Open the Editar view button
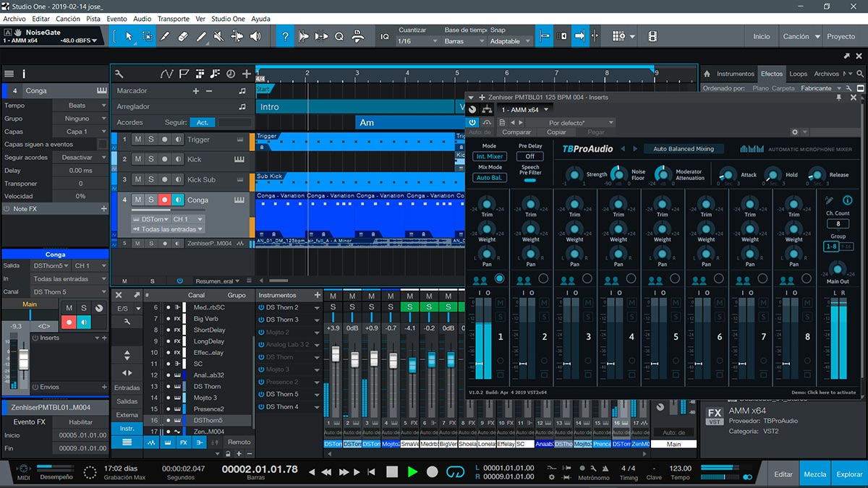 click(783, 474)
